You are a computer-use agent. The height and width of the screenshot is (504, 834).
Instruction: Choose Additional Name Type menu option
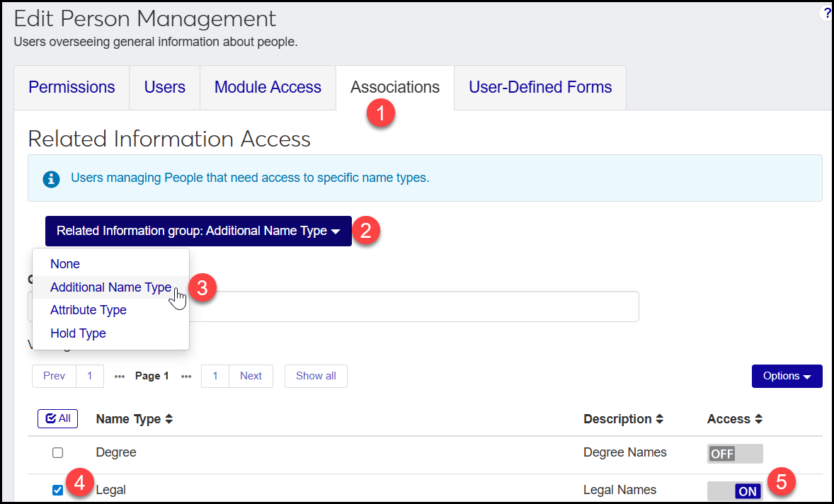click(x=110, y=287)
